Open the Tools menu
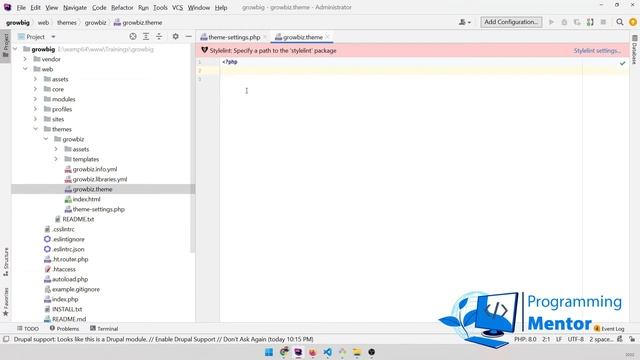Viewport: 640px width, 360px height. [160, 7]
